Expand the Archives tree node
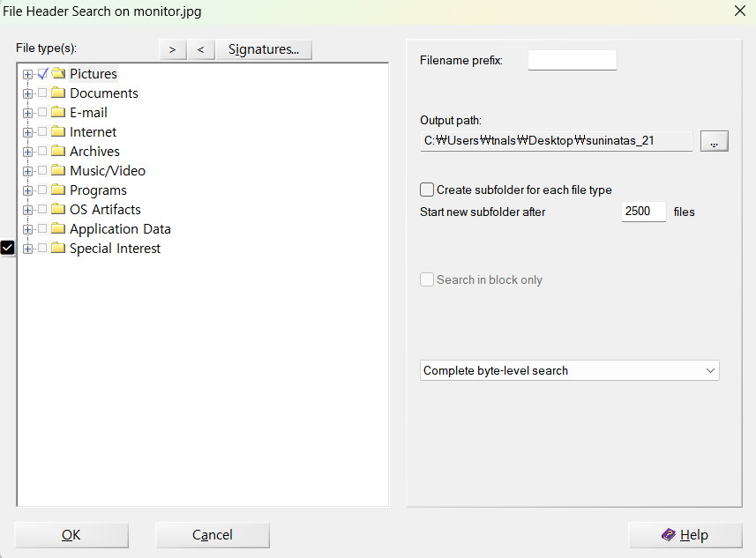756x558 pixels. point(27,152)
